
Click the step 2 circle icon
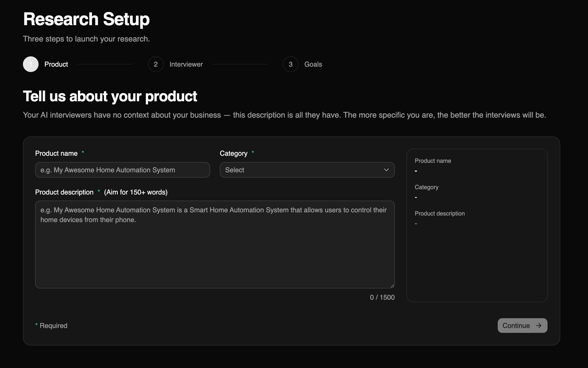(156, 64)
